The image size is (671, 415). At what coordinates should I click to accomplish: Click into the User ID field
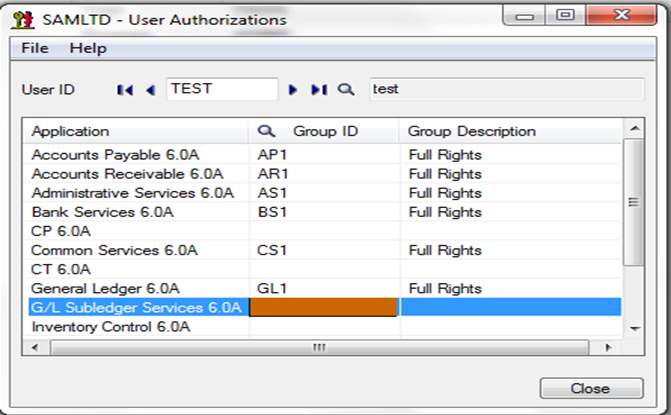pos(222,89)
